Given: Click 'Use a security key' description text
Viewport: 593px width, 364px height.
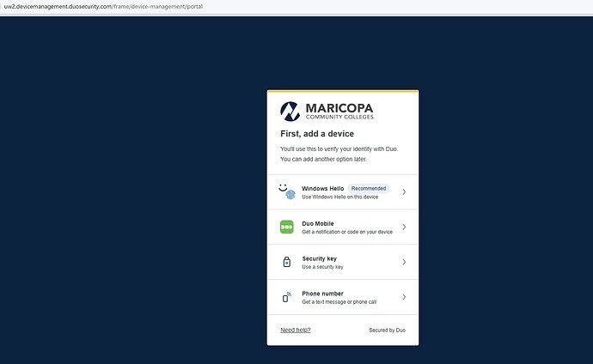Looking at the screenshot, I should tap(322, 267).
